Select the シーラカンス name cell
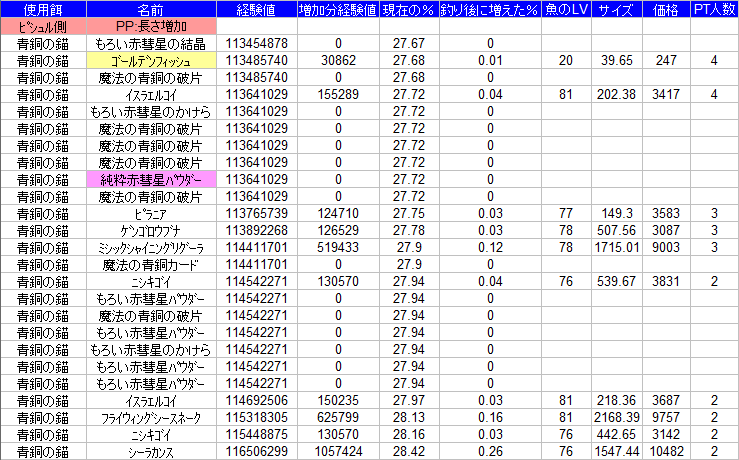The width and height of the screenshot is (739, 460). click(151, 452)
